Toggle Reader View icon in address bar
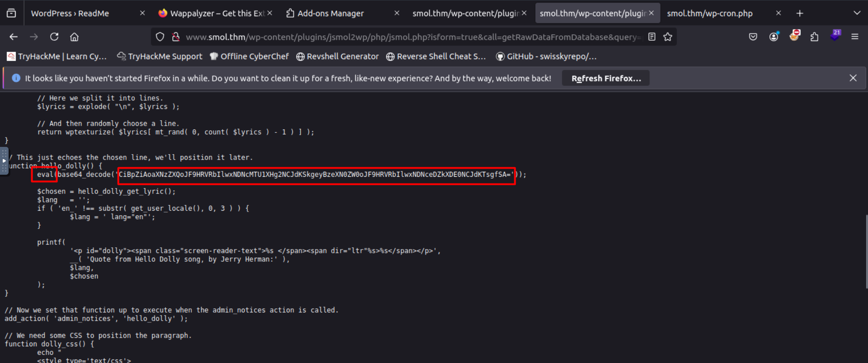Screen dimensions: 868x363 click(x=652, y=37)
